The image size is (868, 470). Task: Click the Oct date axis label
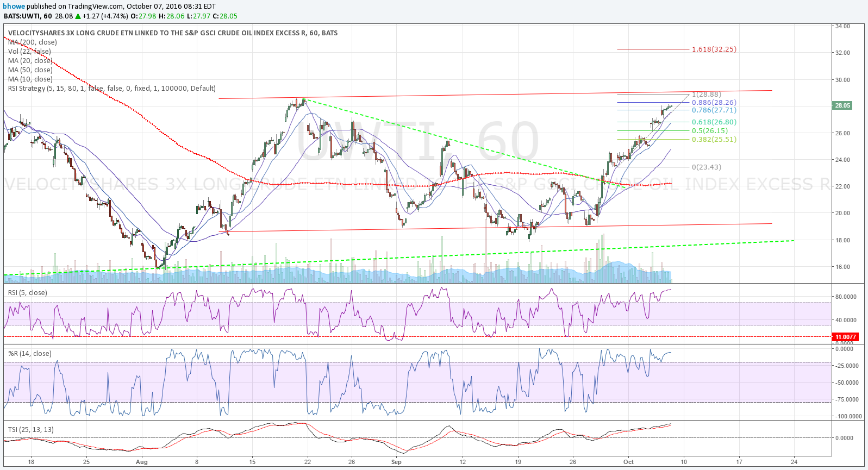pyautogui.click(x=629, y=462)
